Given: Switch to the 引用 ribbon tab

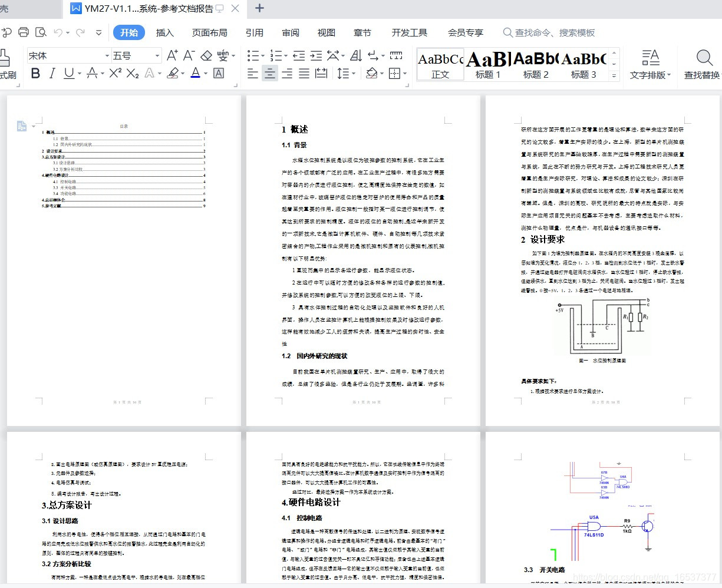Looking at the screenshot, I should coord(255,32).
